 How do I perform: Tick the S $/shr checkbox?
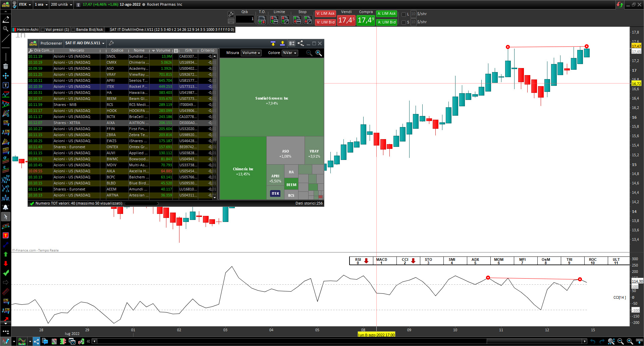(404, 22)
